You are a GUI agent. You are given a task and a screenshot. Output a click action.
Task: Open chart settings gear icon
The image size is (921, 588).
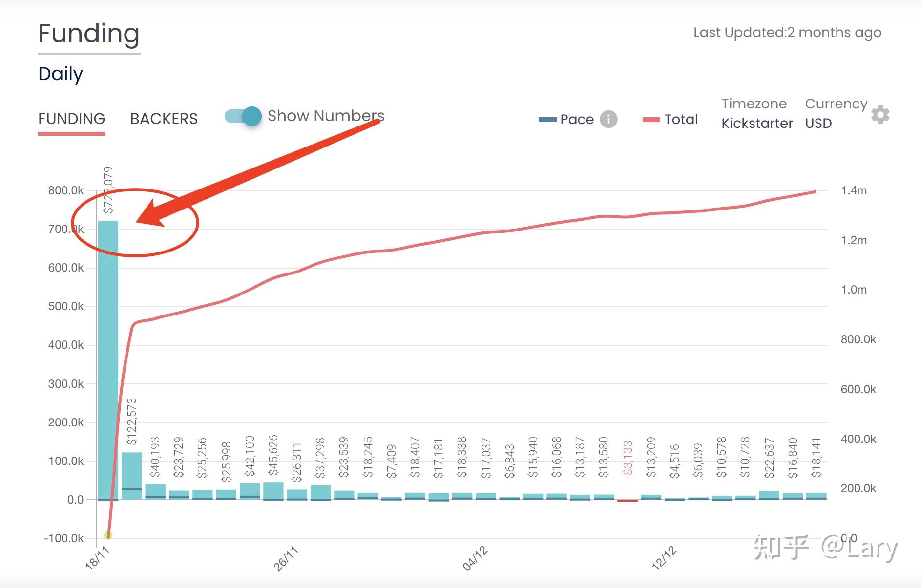tap(880, 115)
